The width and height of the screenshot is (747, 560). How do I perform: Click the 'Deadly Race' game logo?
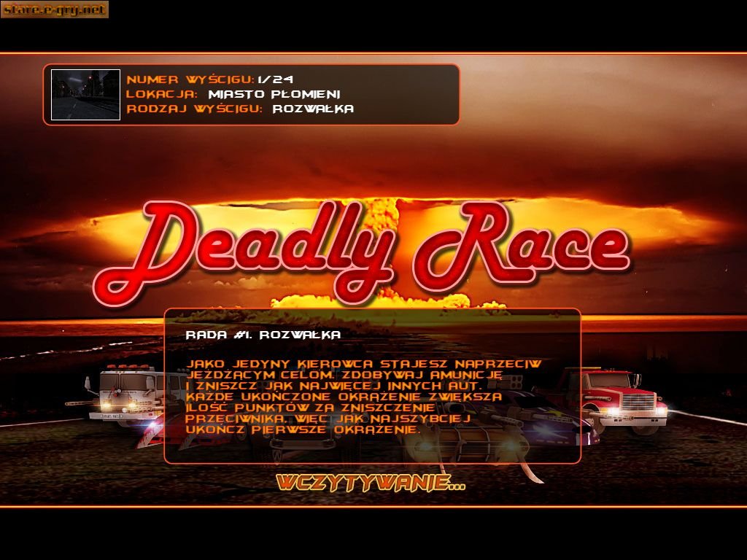click(x=362, y=252)
